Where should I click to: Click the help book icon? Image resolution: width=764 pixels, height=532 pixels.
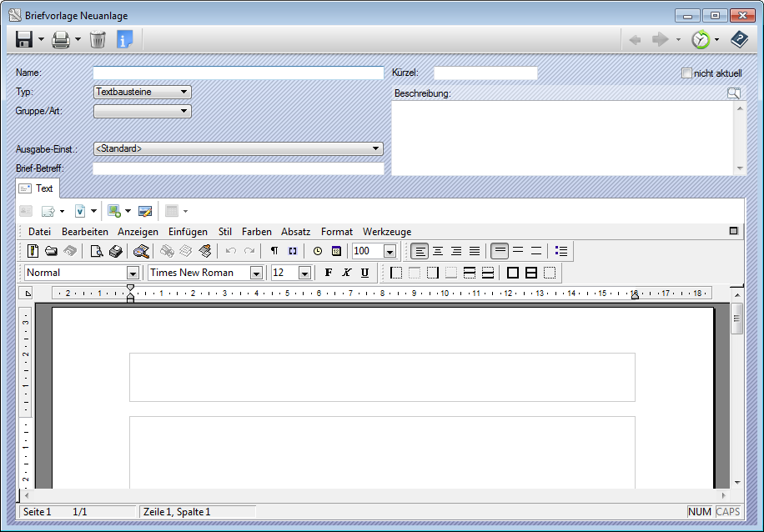tap(739, 39)
